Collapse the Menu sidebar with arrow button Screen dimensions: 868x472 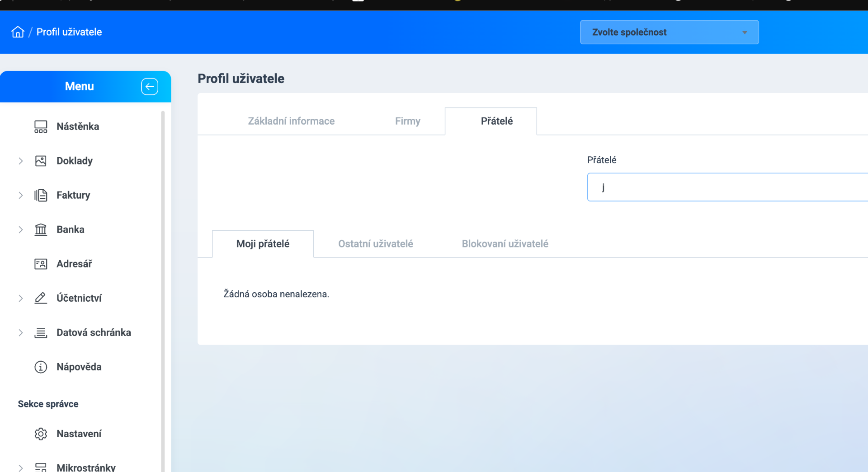(x=150, y=86)
